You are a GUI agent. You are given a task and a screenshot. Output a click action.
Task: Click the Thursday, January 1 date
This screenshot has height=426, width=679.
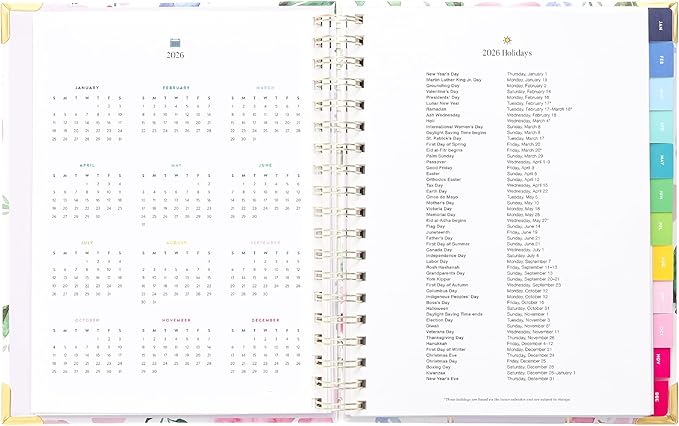click(527, 74)
